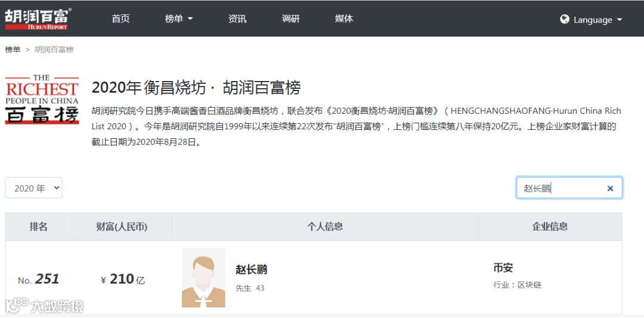Click the company name 币安
This screenshot has width=644, height=318.
click(503, 269)
